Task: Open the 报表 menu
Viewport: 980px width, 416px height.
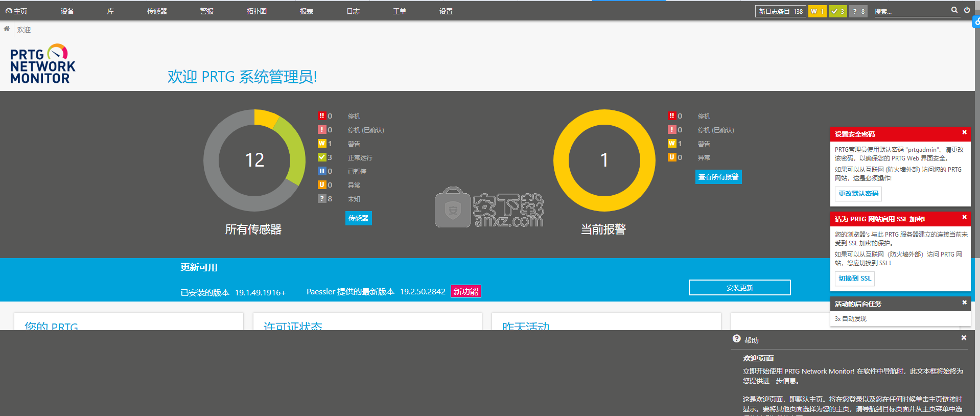Action: [x=307, y=11]
